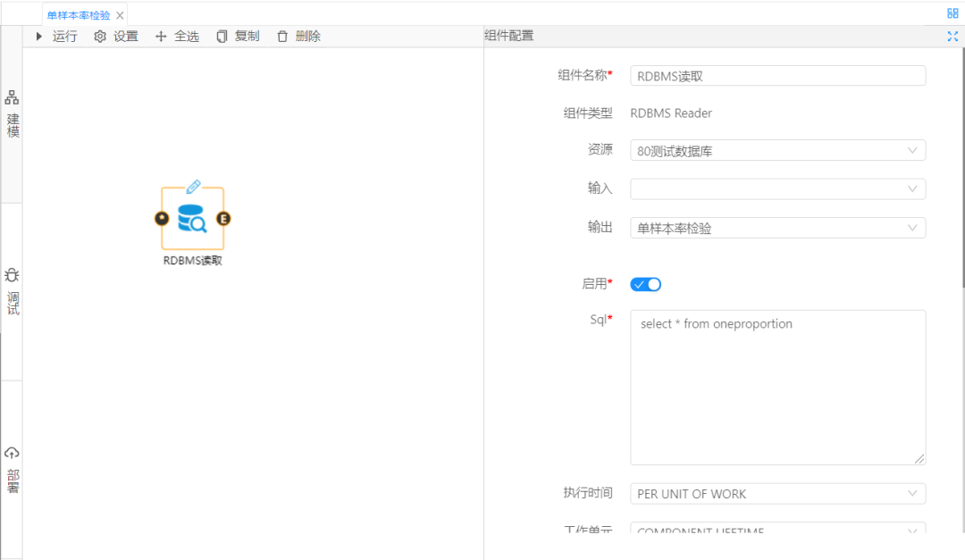
Task: Click the 组件名称 input field
Action: click(777, 76)
